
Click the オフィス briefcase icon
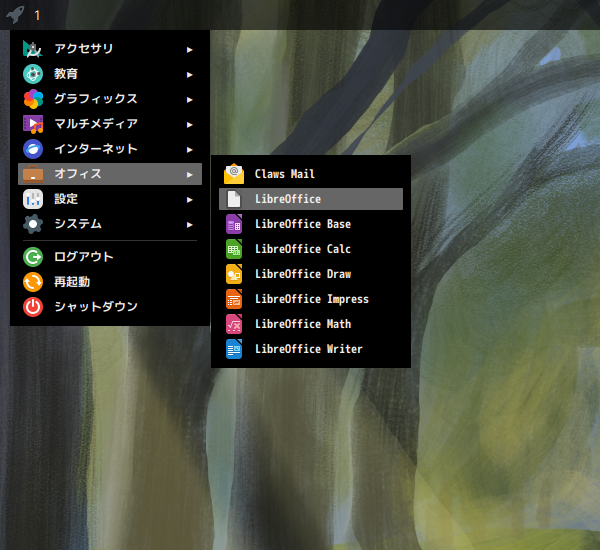click(33, 174)
